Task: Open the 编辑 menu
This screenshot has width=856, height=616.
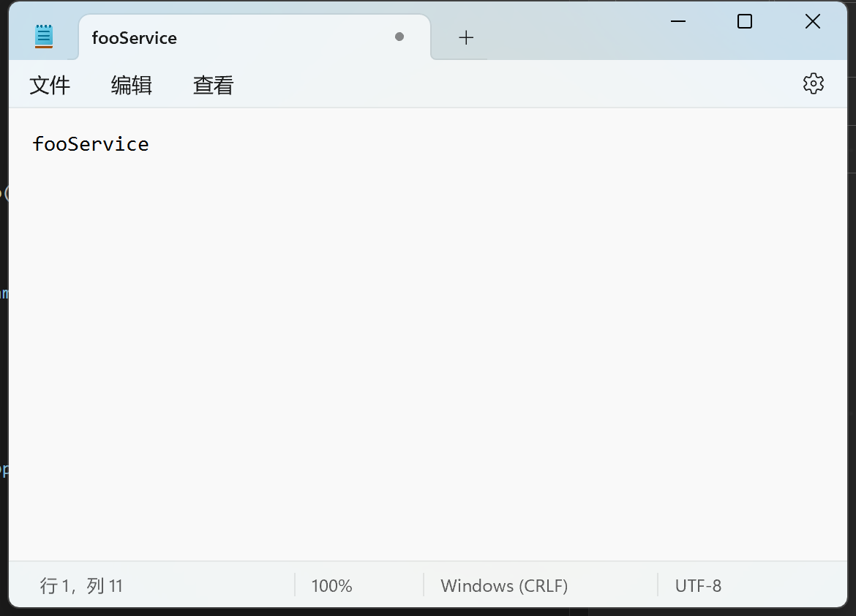Action: 132,86
